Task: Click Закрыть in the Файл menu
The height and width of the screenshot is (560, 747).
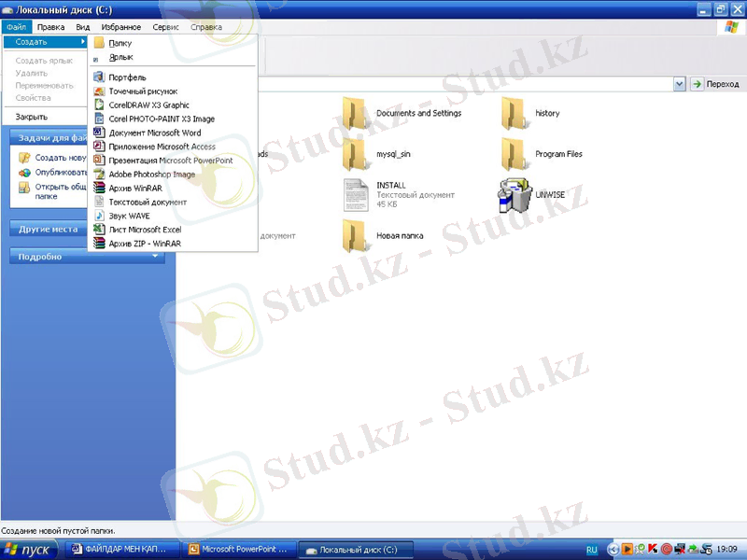Action: click(31, 117)
